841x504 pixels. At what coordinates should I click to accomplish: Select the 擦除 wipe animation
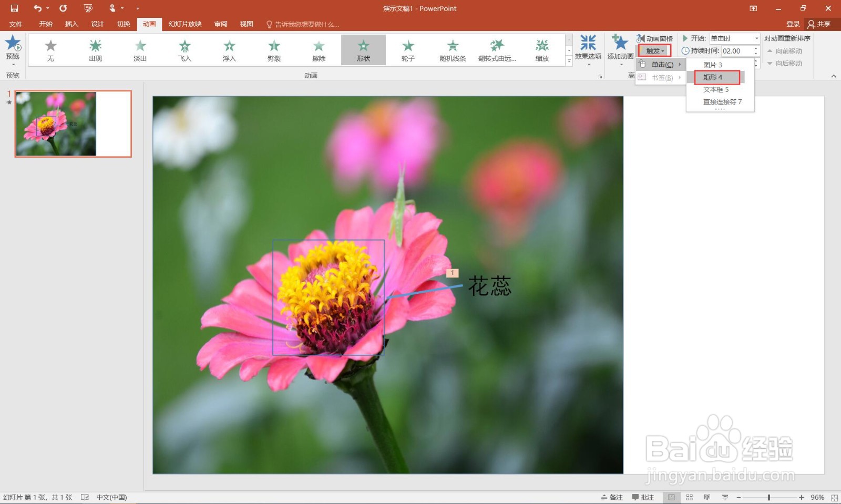tap(319, 50)
